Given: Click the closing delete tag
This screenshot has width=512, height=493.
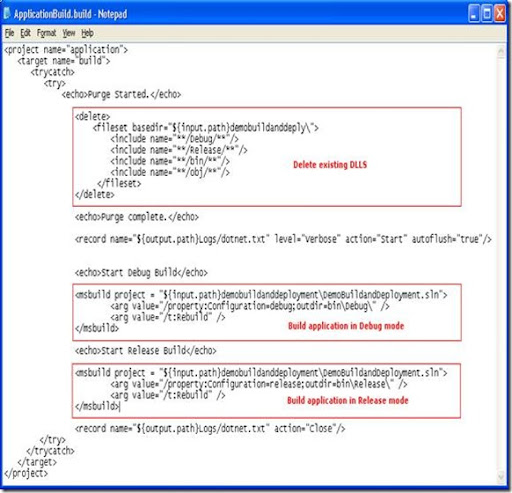Looking at the screenshot, I should pyautogui.click(x=95, y=194).
